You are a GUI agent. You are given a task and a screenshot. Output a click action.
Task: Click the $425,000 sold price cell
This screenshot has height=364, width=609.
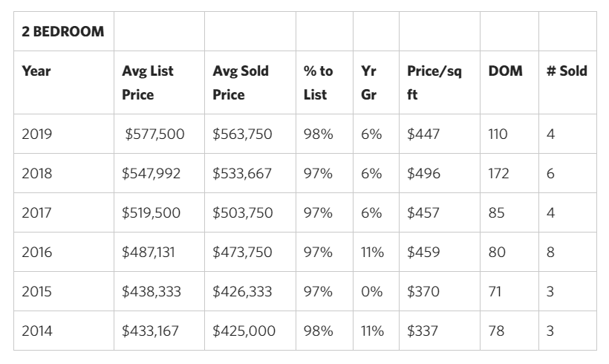tap(244, 331)
